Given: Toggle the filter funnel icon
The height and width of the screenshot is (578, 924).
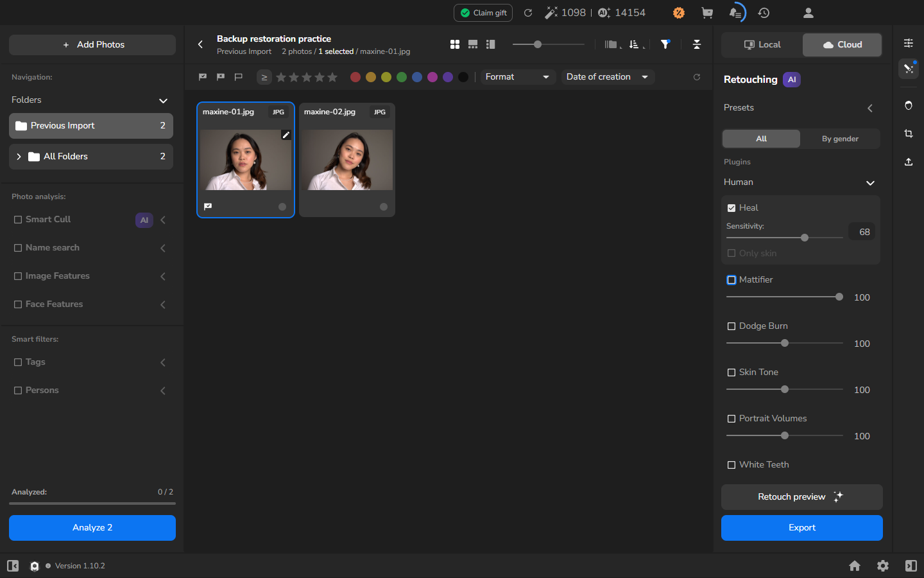Looking at the screenshot, I should (x=665, y=44).
